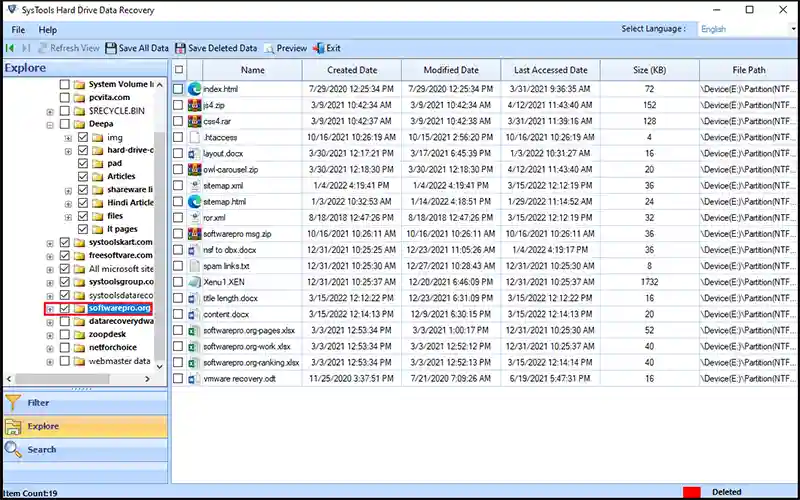Expand the Hindi Article folder node
Image resolution: width=800 pixels, height=500 pixels.
(x=68, y=204)
